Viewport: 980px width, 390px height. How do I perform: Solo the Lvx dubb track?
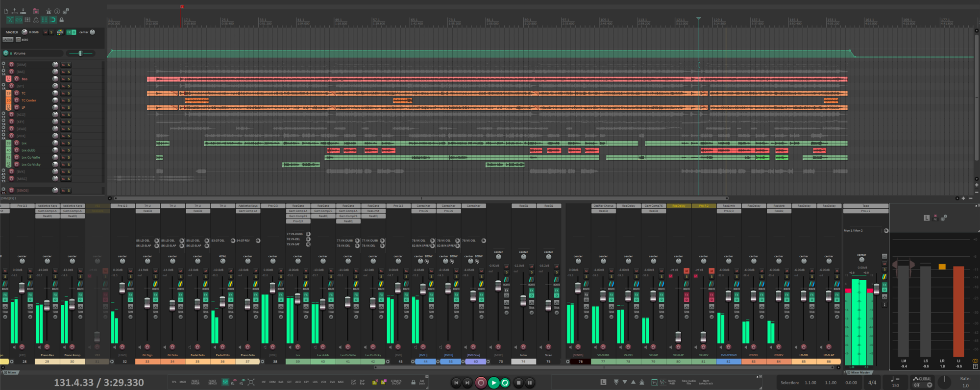(x=69, y=150)
